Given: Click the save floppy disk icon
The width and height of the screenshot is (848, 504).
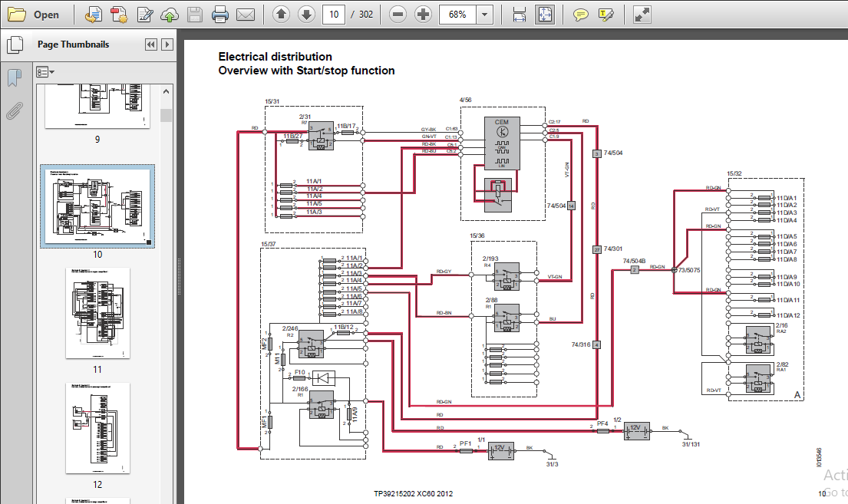Looking at the screenshot, I should (195, 15).
